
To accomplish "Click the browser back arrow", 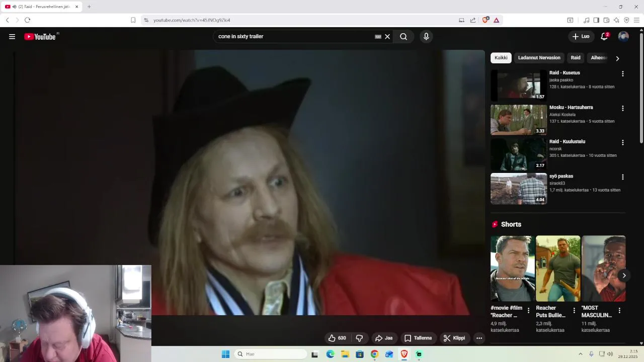I will (8, 20).
